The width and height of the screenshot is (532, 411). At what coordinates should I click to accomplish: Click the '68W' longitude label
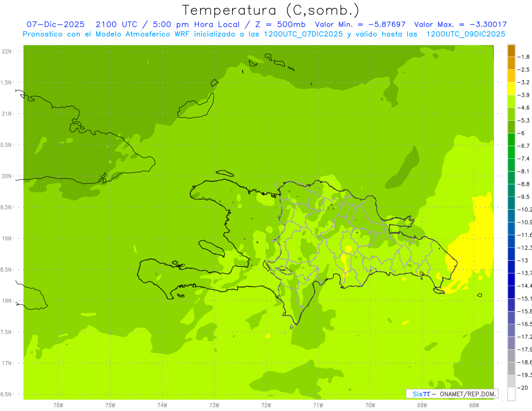click(x=474, y=405)
